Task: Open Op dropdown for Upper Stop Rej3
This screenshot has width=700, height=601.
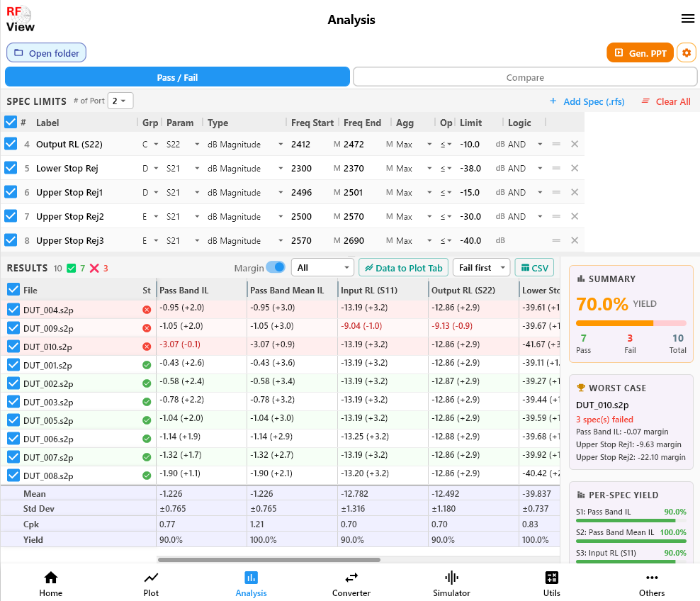Action: [446, 241]
